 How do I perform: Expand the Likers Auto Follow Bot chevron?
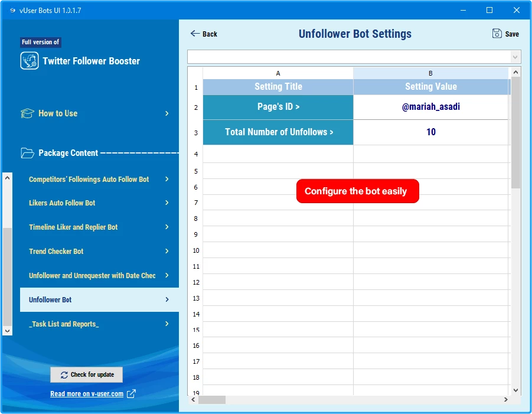tap(167, 203)
